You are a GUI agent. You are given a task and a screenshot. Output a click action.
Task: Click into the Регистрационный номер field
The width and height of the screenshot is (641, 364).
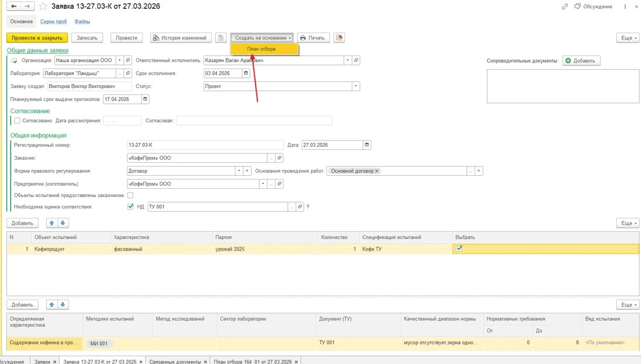[x=205, y=145]
